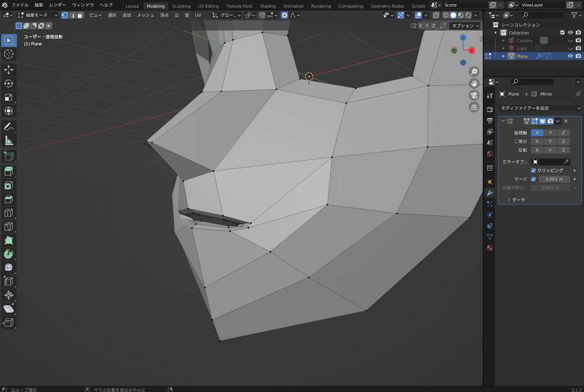Expand the Camera item in outliner

click(x=503, y=40)
